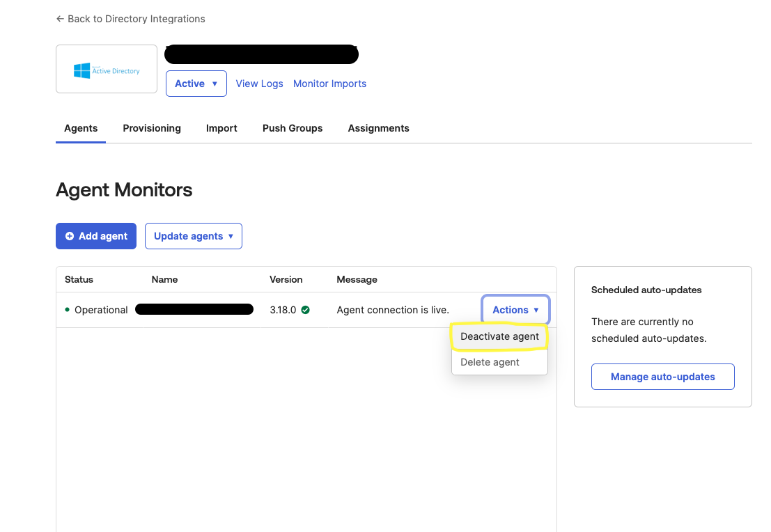The height and width of the screenshot is (532, 771).
Task: Click the View Logs link
Action: click(x=259, y=84)
